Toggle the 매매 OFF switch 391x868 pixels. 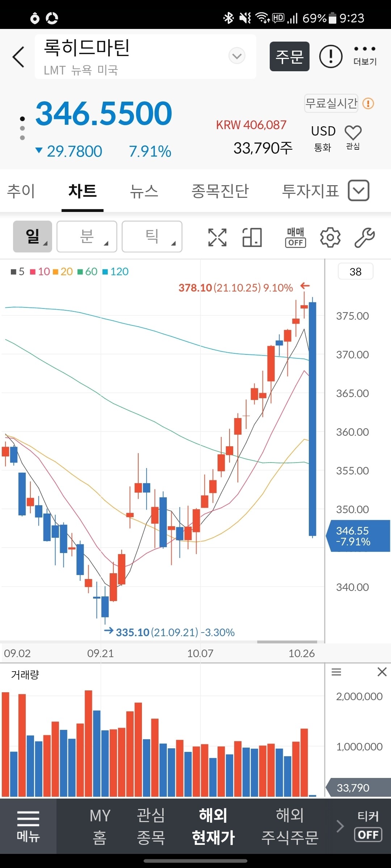pos(296,238)
